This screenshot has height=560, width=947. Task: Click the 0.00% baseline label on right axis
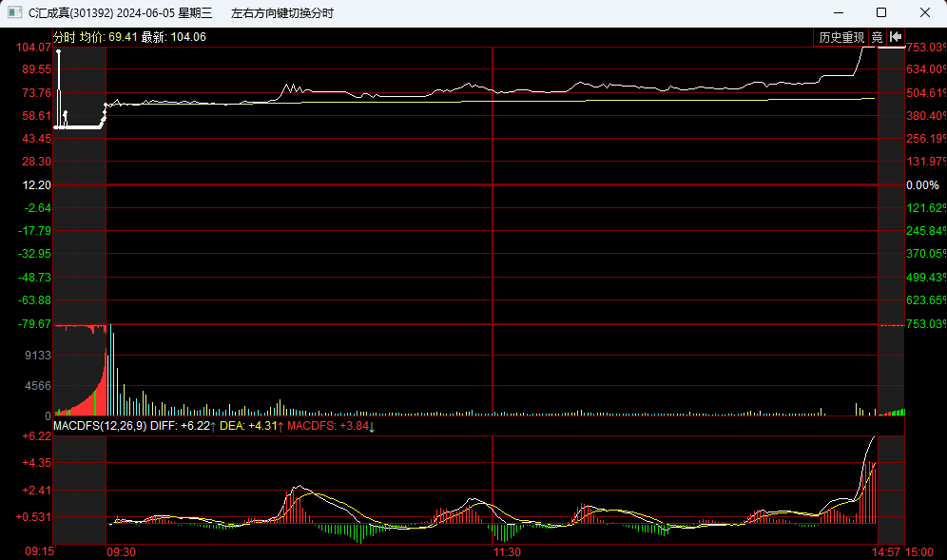point(922,185)
